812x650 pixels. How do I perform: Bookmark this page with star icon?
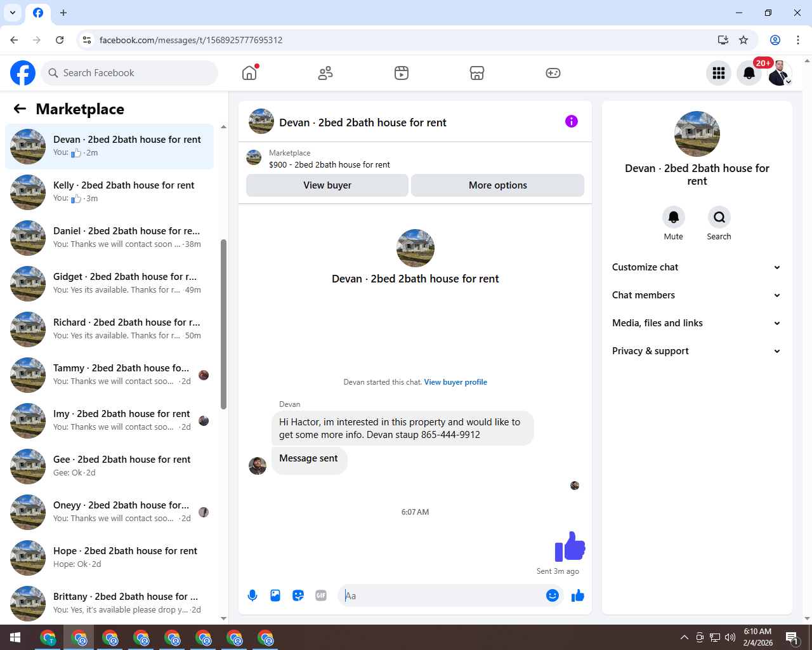tap(743, 40)
